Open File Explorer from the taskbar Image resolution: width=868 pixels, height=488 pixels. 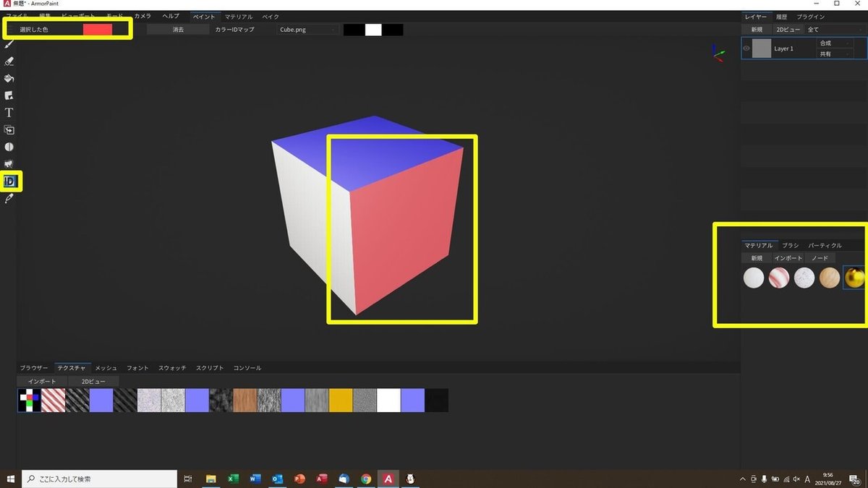click(x=211, y=479)
